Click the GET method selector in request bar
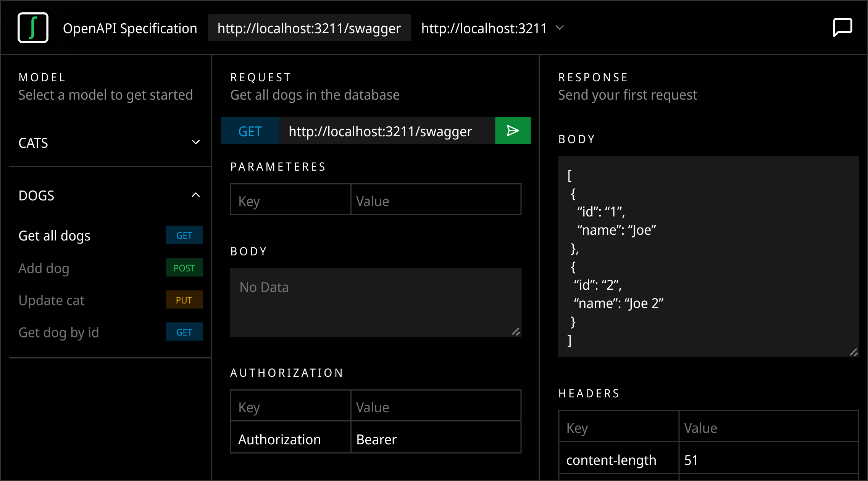868x481 pixels. (x=250, y=131)
